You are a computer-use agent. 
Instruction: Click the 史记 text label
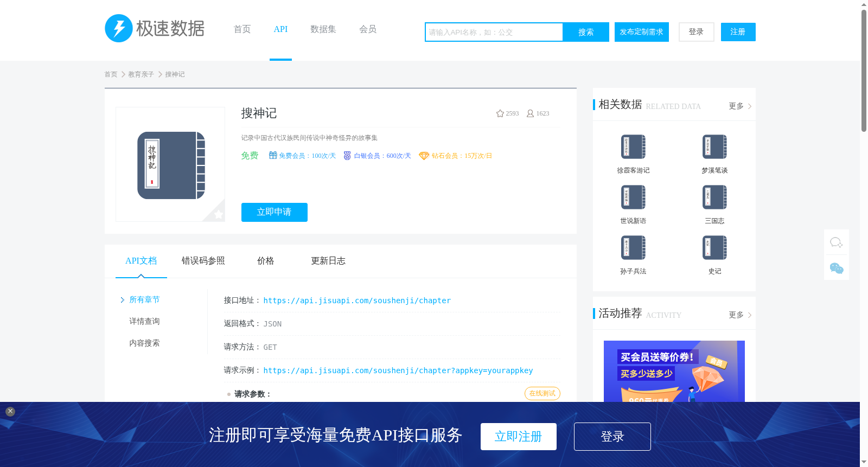click(714, 271)
